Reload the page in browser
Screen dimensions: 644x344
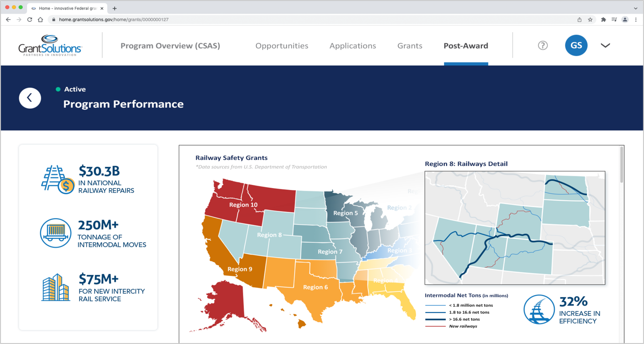pyautogui.click(x=30, y=19)
